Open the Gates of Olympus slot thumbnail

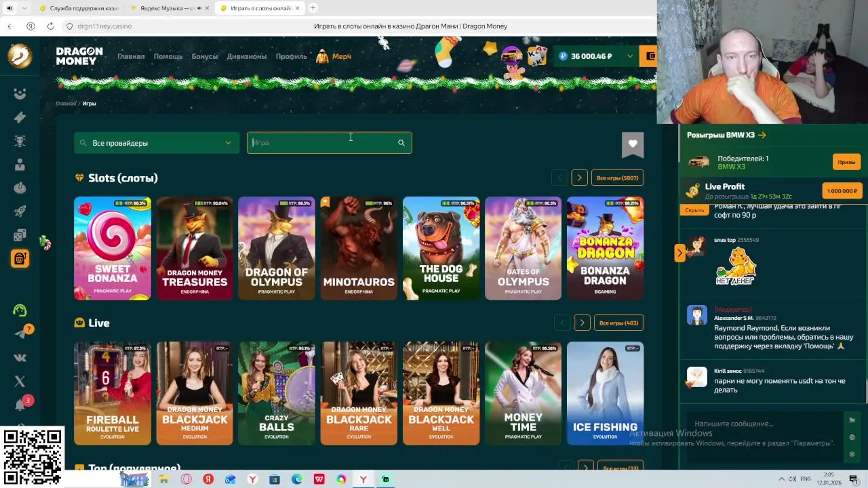click(x=523, y=248)
